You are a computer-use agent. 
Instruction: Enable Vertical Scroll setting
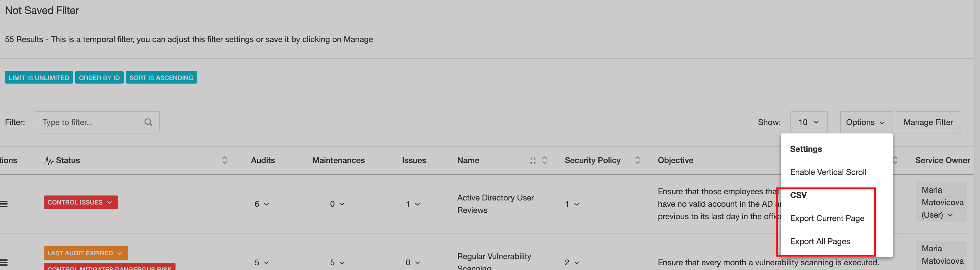point(828,172)
